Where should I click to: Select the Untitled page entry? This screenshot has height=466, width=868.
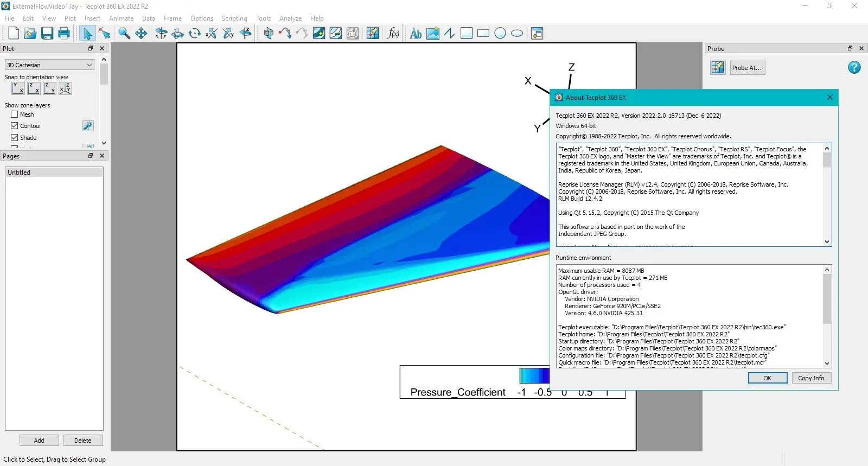54,173
